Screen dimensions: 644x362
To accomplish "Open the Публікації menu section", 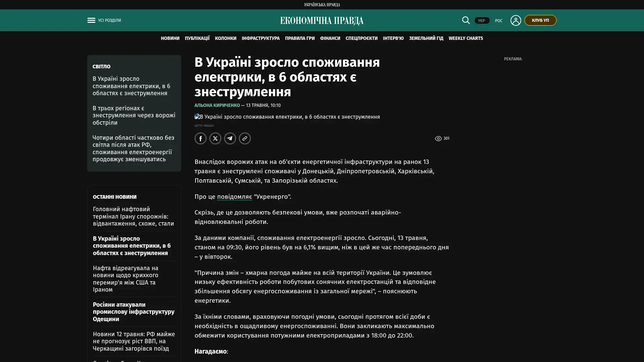I will (x=197, y=38).
